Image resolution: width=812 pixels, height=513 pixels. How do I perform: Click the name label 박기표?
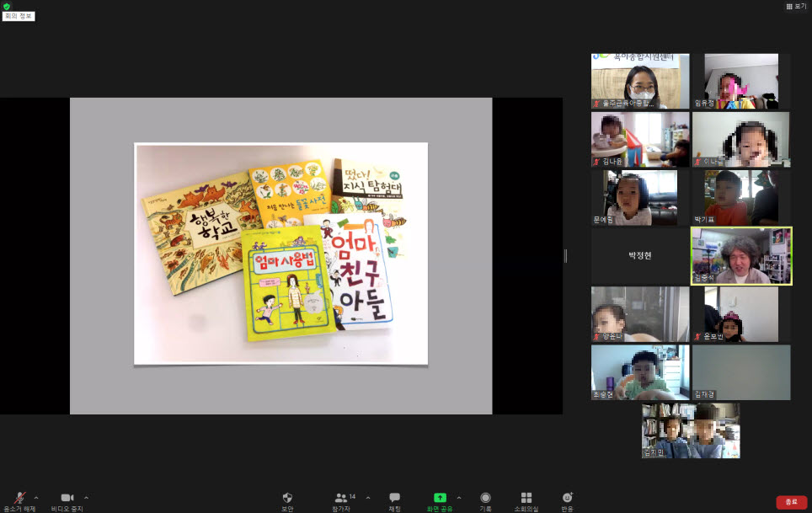point(704,220)
